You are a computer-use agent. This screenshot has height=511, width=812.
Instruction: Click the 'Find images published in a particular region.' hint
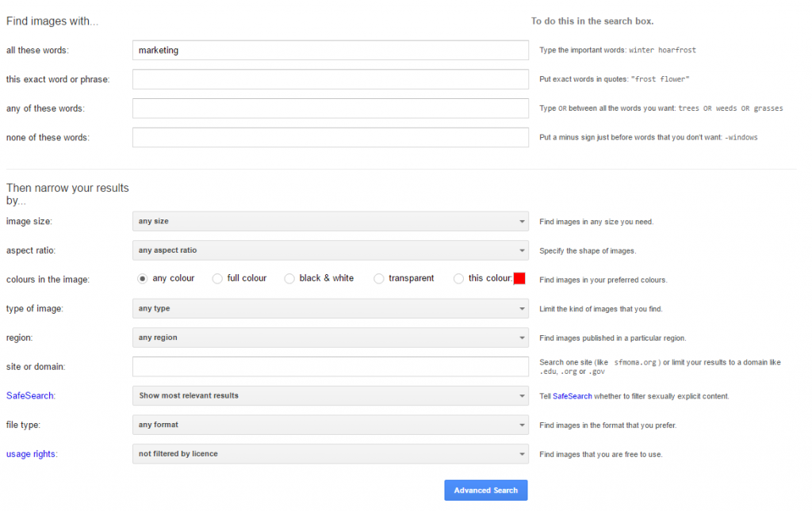click(x=613, y=337)
